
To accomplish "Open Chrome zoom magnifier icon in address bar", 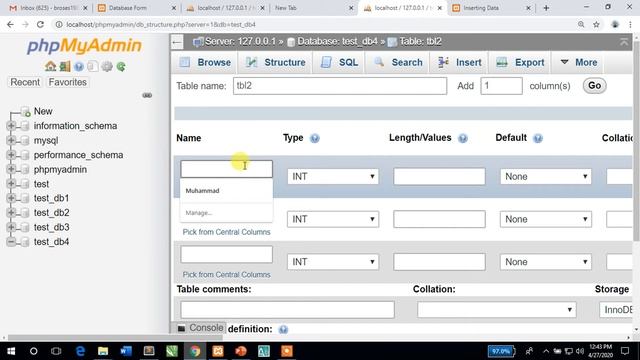I will pos(581,24).
